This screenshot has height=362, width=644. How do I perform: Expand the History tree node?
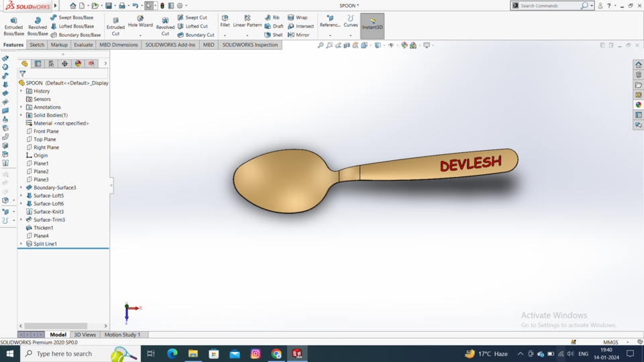(x=21, y=91)
